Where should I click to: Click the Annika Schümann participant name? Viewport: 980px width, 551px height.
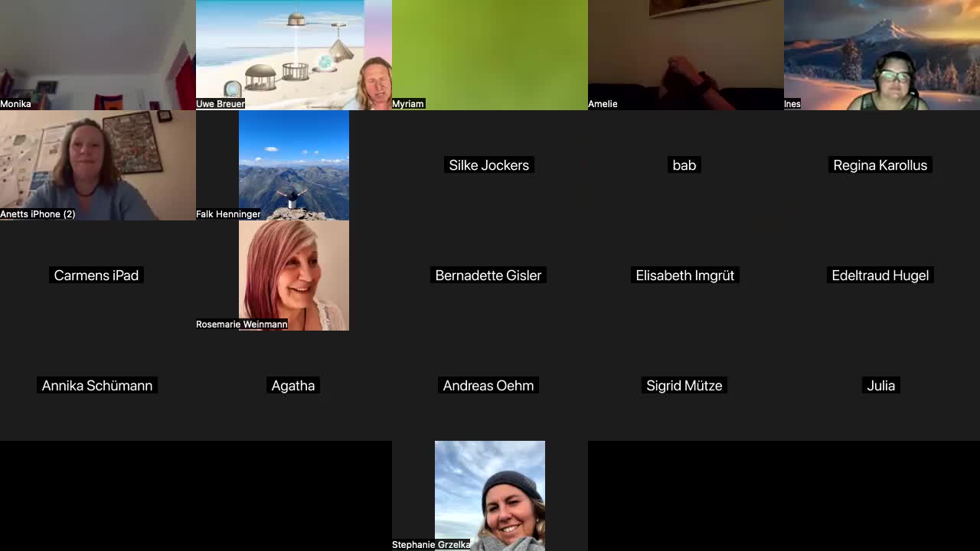[x=97, y=386]
